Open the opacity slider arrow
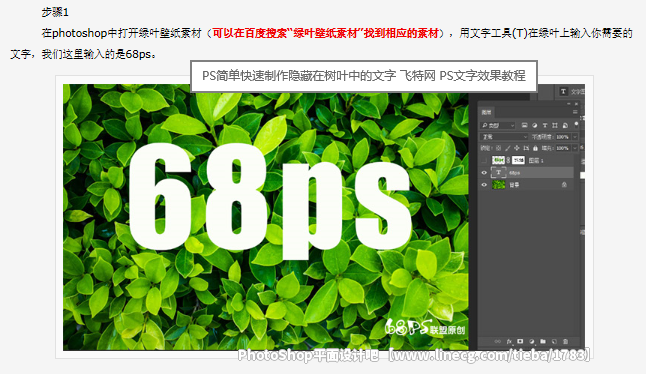This screenshot has width=646, height=374. [x=575, y=137]
